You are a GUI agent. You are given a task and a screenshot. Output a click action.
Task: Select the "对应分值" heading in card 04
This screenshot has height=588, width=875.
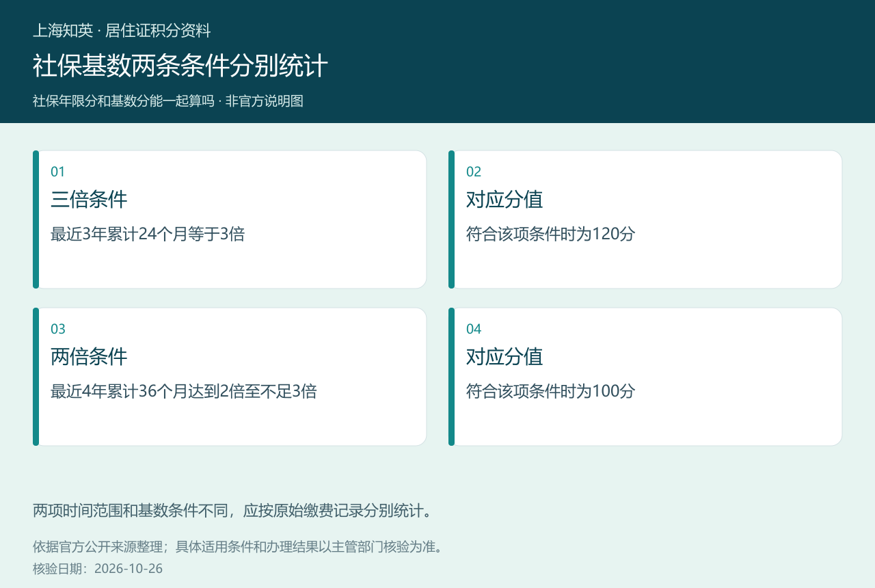[504, 357]
